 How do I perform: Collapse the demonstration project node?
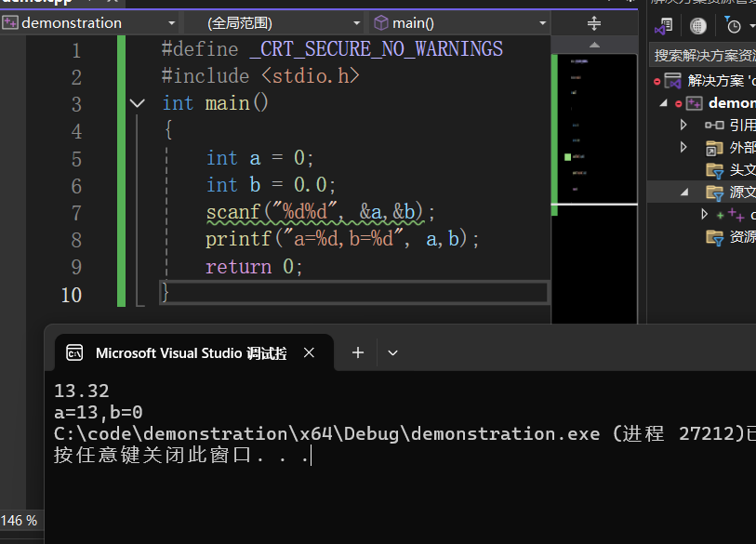(x=664, y=102)
